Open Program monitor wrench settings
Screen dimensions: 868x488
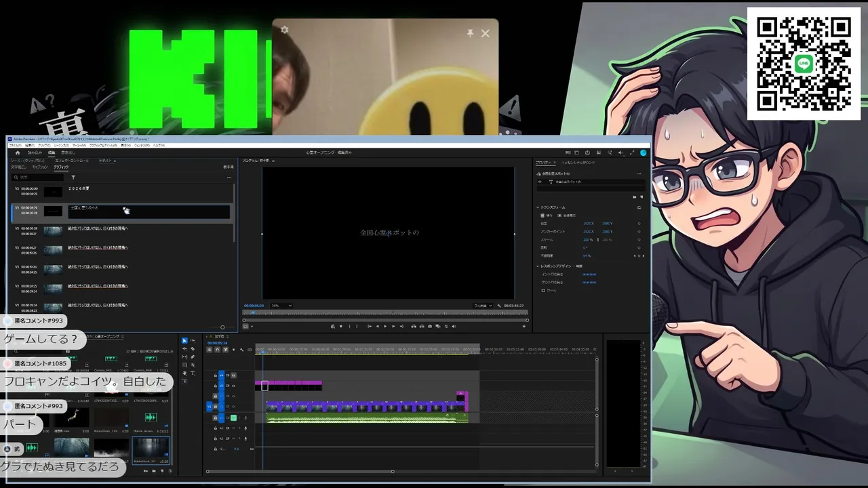pos(499,306)
